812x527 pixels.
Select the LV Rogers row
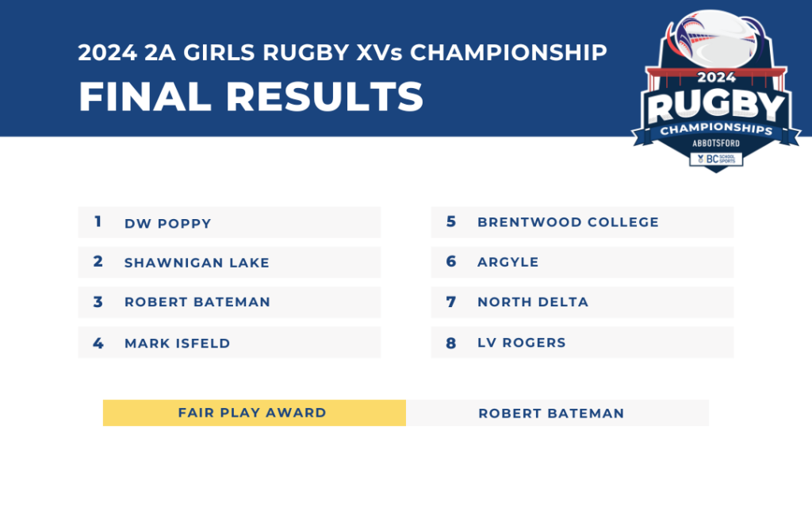point(582,342)
